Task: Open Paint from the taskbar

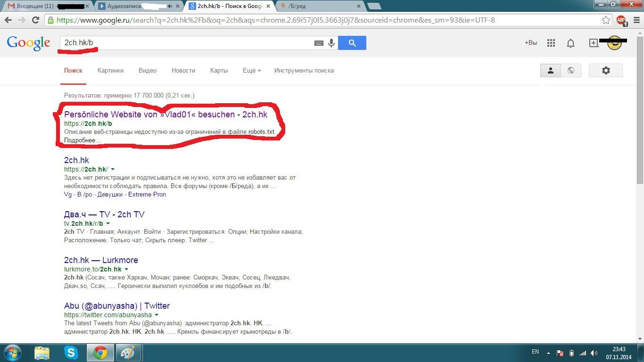Action: (128, 353)
